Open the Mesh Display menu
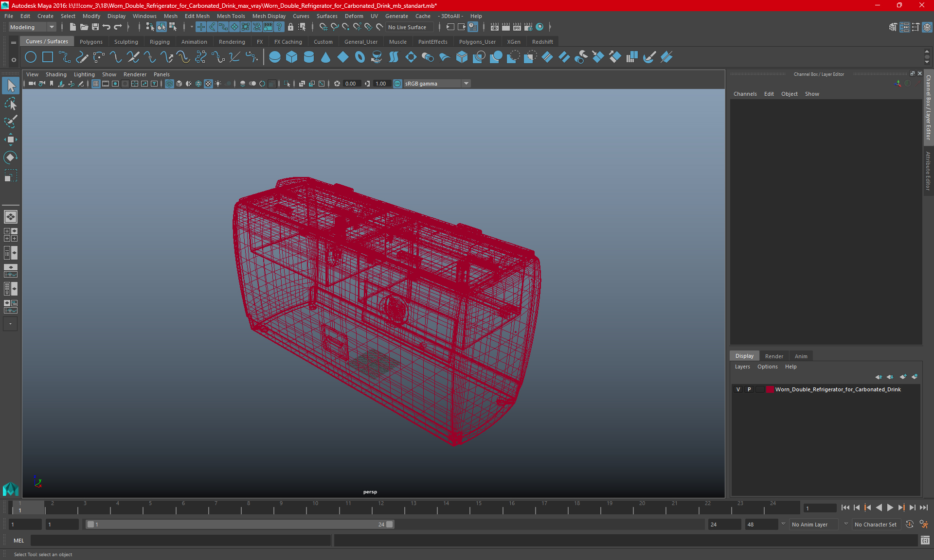This screenshot has width=934, height=560. (x=269, y=16)
